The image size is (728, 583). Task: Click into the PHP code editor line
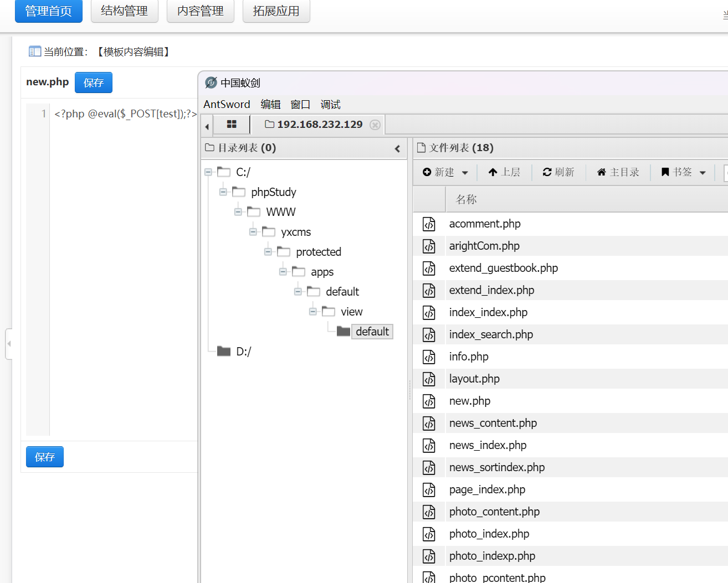[125, 114]
